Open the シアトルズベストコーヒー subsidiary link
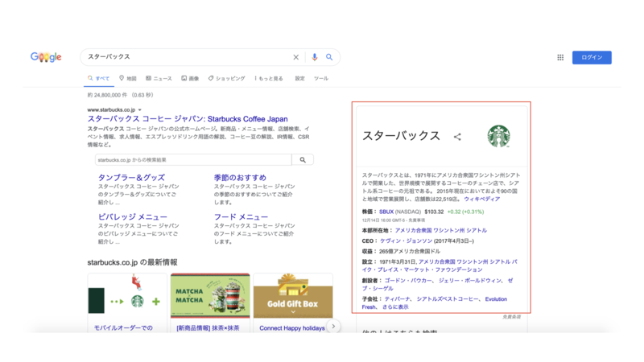This screenshot has width=644, height=362. pos(448,298)
